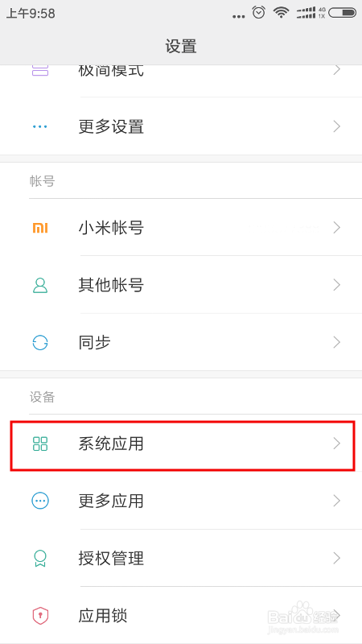This screenshot has height=644, width=362.
Task: Tap the Wi-Fi icon in status bar
Action: [281, 13]
